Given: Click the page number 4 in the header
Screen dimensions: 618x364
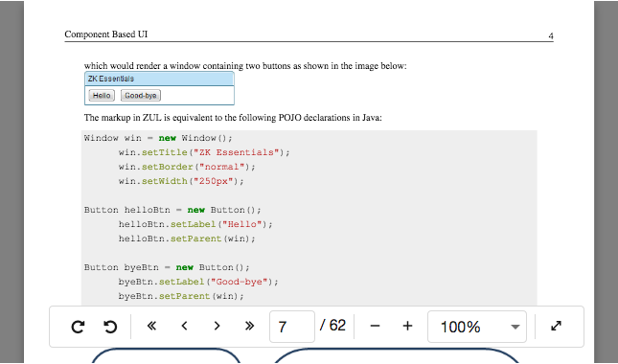Looking at the screenshot, I should click(x=551, y=35).
